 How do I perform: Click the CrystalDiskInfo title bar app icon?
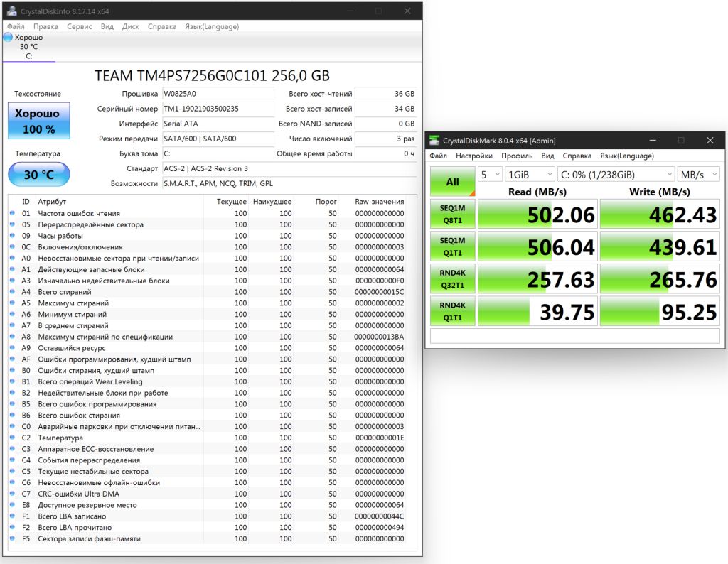(x=11, y=11)
